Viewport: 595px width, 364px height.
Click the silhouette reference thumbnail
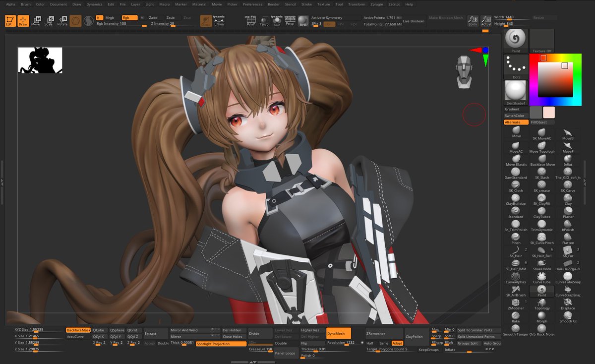pos(40,61)
